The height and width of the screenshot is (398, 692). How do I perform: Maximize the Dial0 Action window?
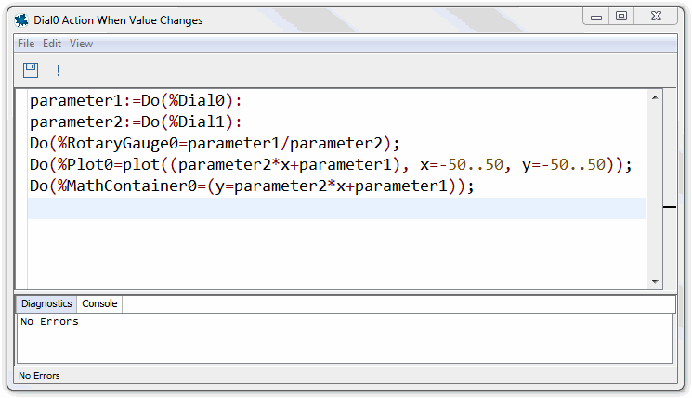(621, 16)
